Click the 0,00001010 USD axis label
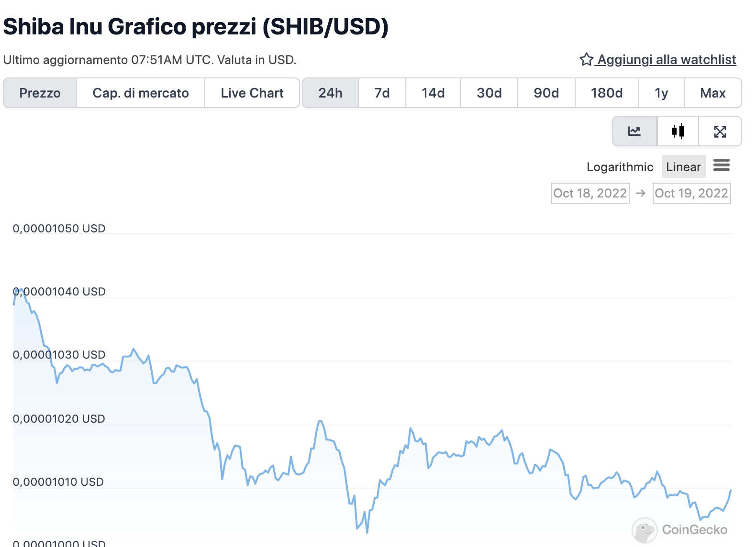 [58, 482]
